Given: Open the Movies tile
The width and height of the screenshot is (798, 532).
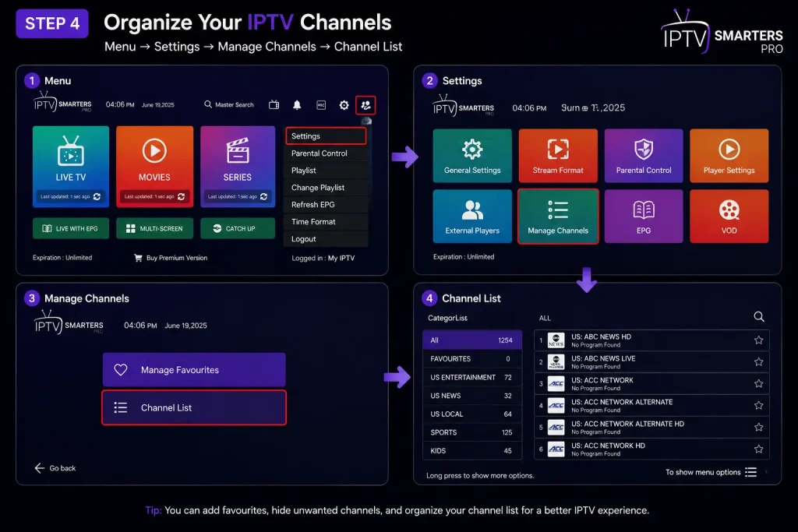Looking at the screenshot, I should coord(155,167).
